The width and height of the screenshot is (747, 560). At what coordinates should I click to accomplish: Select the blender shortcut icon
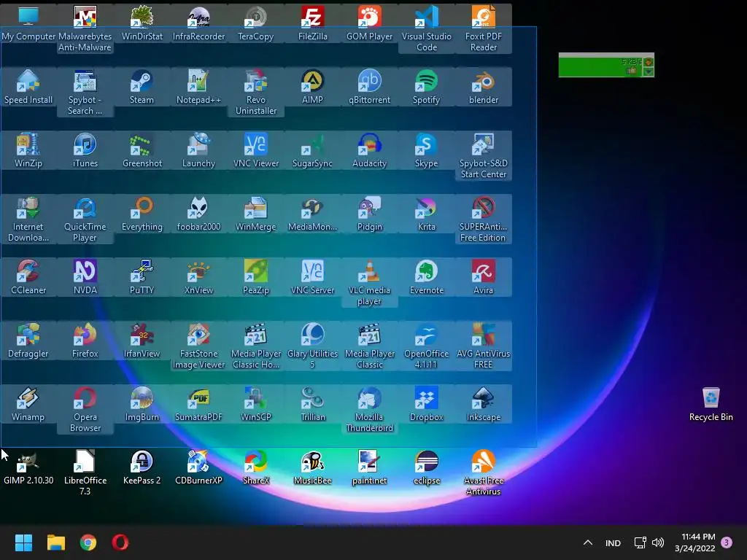click(x=484, y=87)
